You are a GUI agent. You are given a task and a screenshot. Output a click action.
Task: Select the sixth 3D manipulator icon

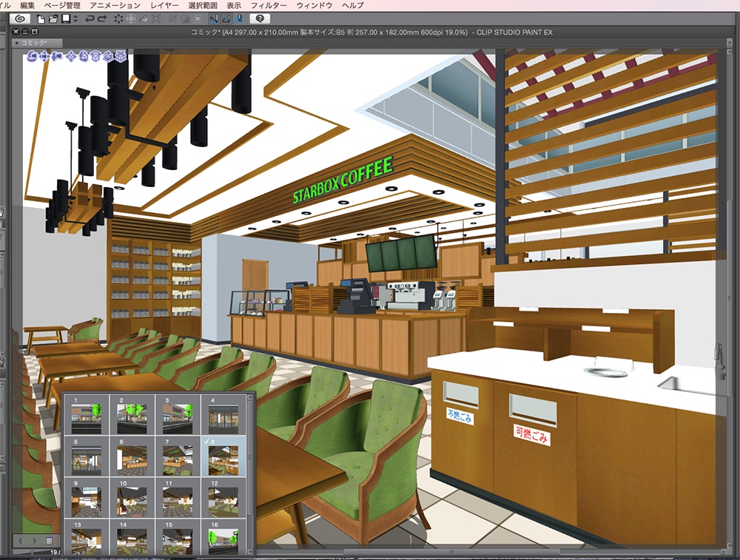click(95, 57)
